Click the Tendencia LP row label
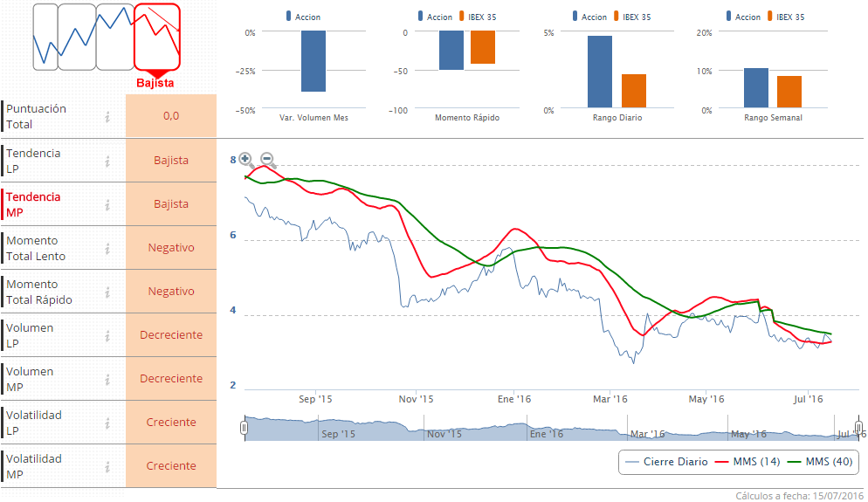The image size is (868, 502). (34, 161)
